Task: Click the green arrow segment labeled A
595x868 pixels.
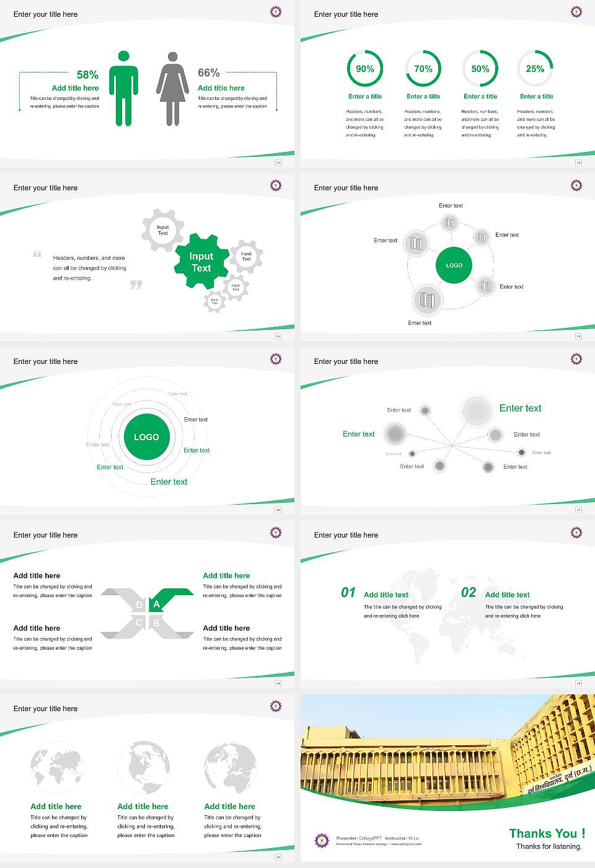Action: tap(171, 599)
